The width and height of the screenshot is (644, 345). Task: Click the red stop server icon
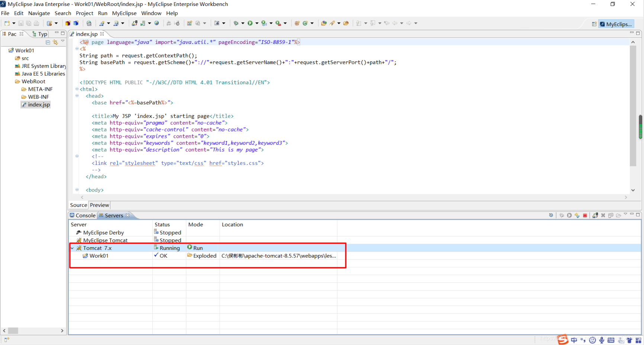pos(585,215)
